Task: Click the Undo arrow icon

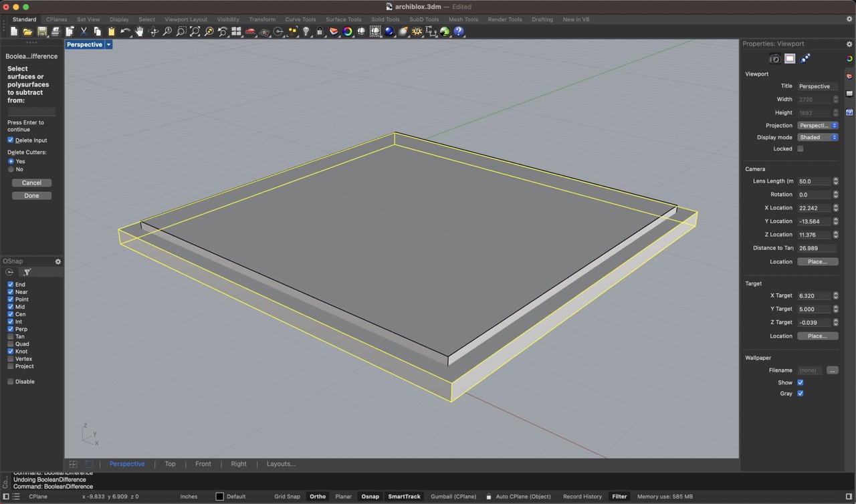Action: point(125,31)
